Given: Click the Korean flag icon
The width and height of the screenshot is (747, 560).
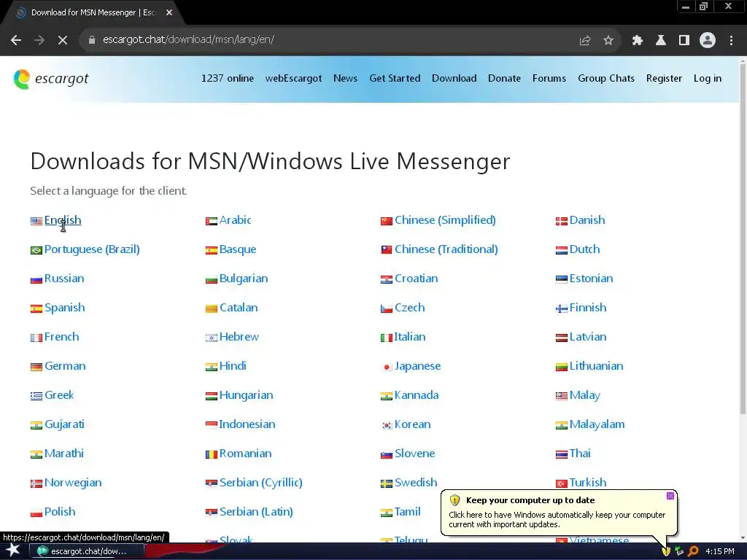Looking at the screenshot, I should (x=387, y=425).
